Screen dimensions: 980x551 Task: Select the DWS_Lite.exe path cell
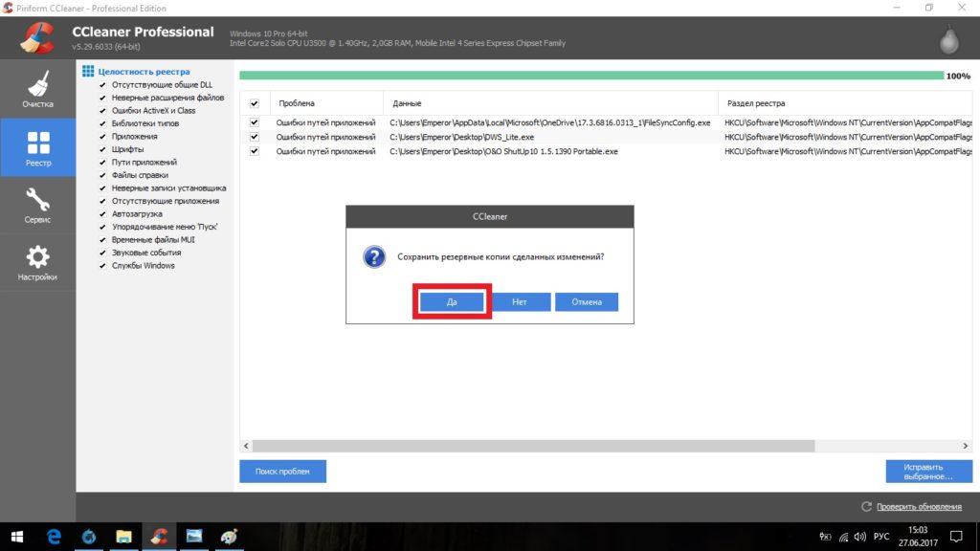click(462, 137)
